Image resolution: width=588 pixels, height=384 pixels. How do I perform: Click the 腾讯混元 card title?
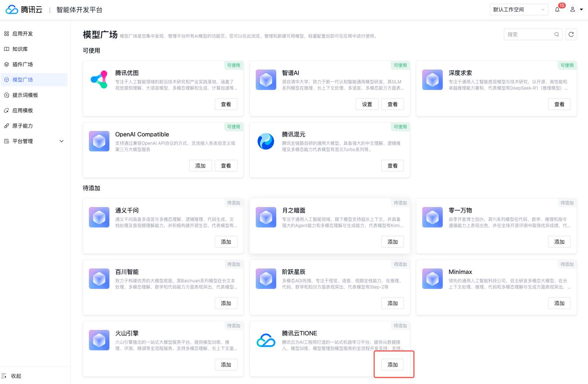[294, 134]
